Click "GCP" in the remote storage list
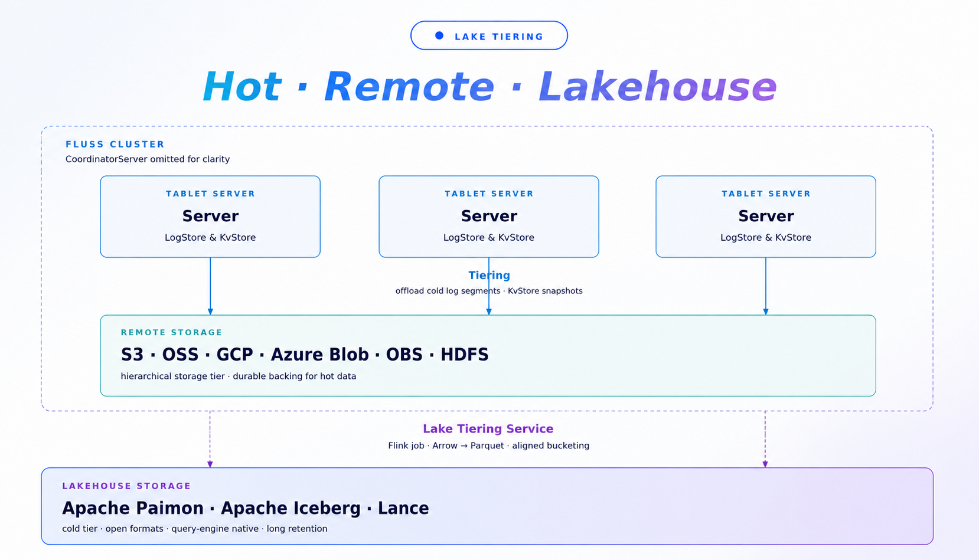The image size is (979, 560). click(x=234, y=355)
